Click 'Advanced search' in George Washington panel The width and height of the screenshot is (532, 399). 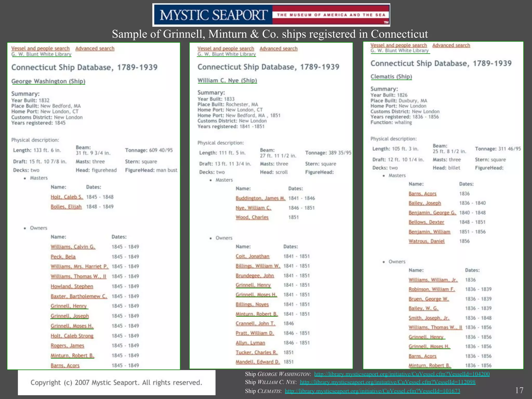click(x=95, y=49)
